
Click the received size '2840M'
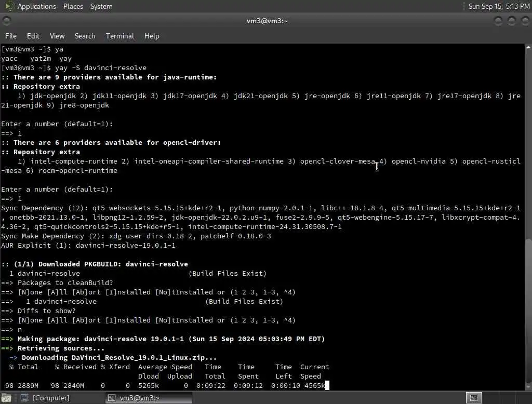click(74, 386)
